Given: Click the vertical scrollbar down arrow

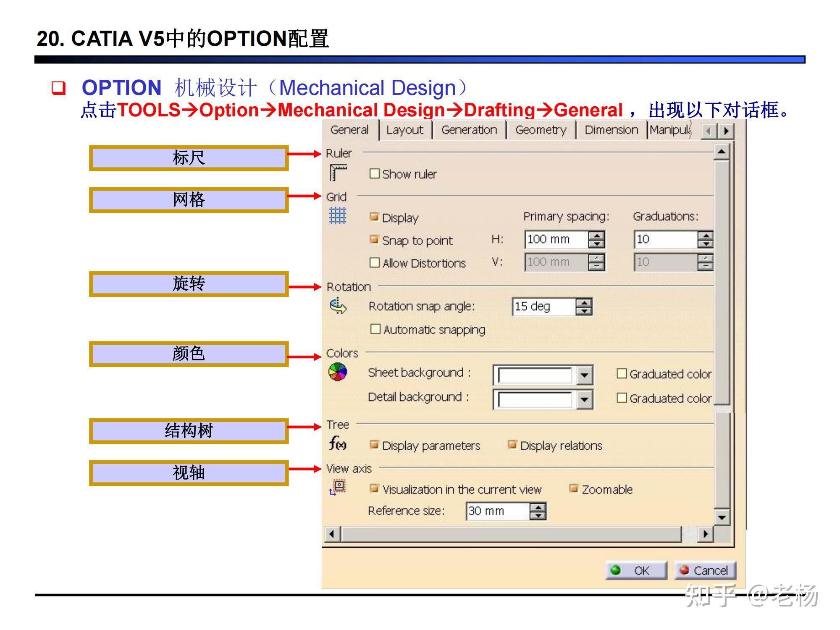Looking at the screenshot, I should pyautogui.click(x=722, y=517).
